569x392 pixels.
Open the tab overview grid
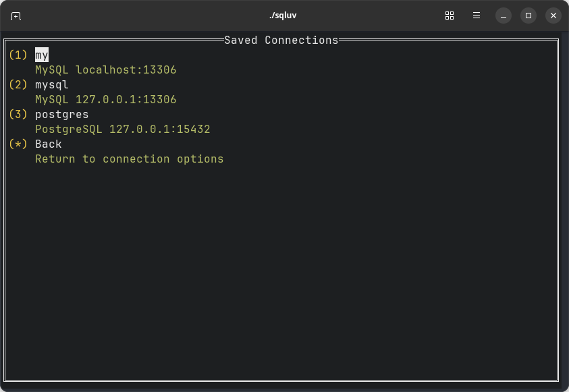pos(450,16)
